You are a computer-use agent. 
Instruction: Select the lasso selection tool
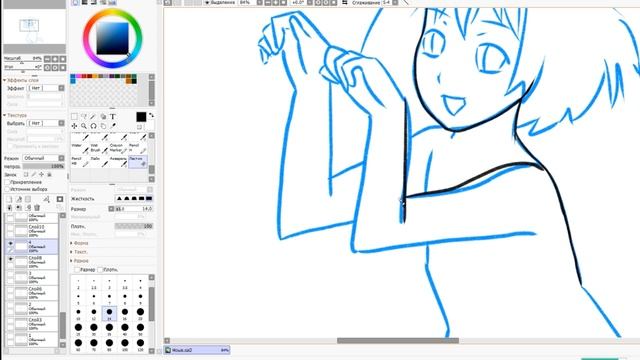pos(84,117)
